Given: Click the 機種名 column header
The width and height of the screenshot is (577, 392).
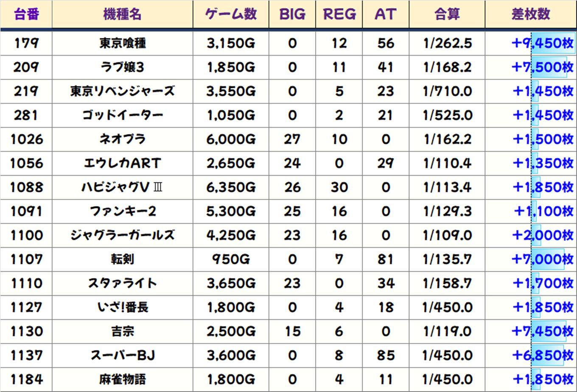Looking at the screenshot, I should point(122,14).
